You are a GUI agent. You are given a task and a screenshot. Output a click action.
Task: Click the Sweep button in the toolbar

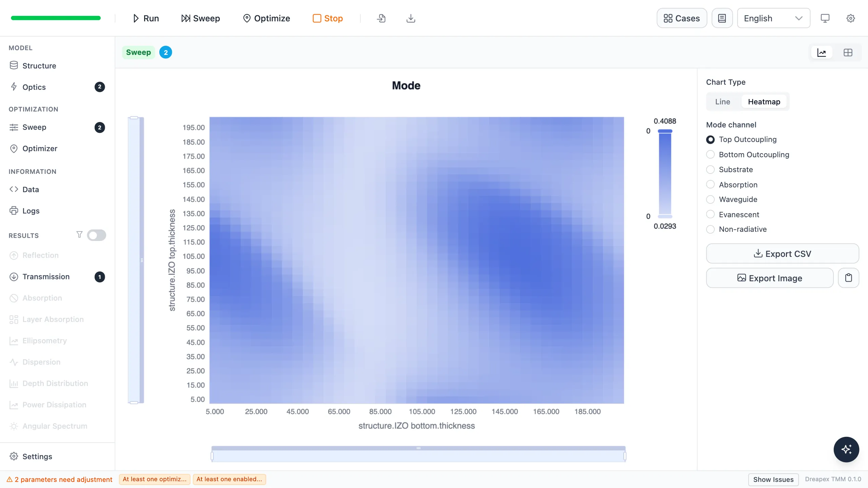200,18
